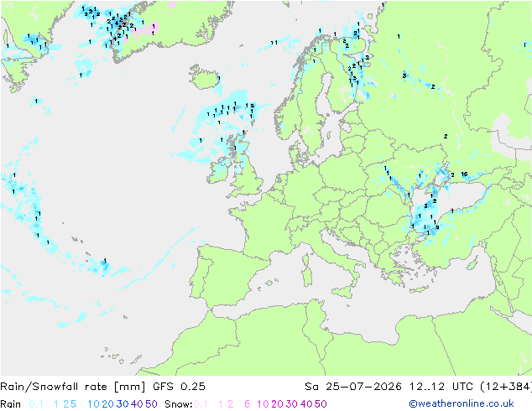Click the 'Snow:' legend label

tap(179, 404)
